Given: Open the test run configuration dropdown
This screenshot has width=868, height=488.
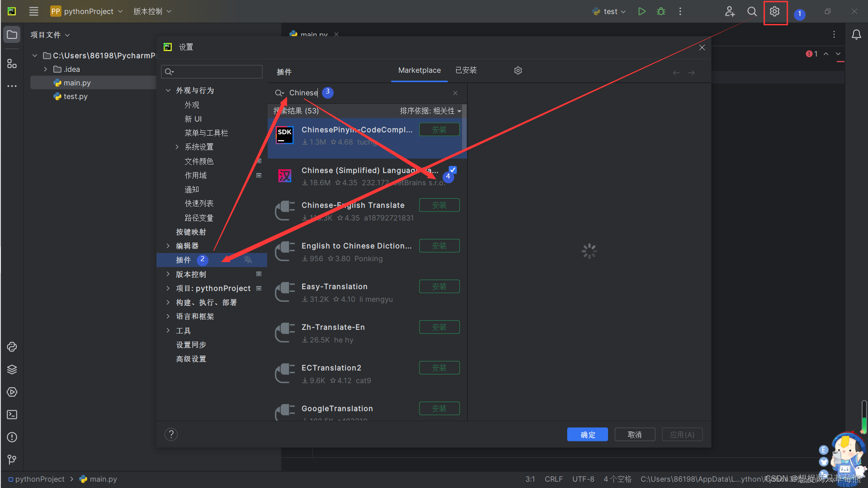Looking at the screenshot, I should click(x=609, y=11).
